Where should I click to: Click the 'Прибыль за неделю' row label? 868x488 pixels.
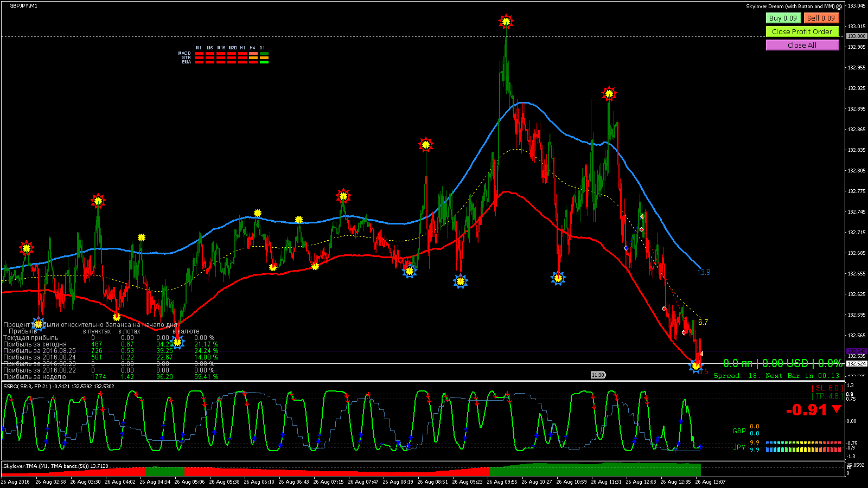(35, 376)
